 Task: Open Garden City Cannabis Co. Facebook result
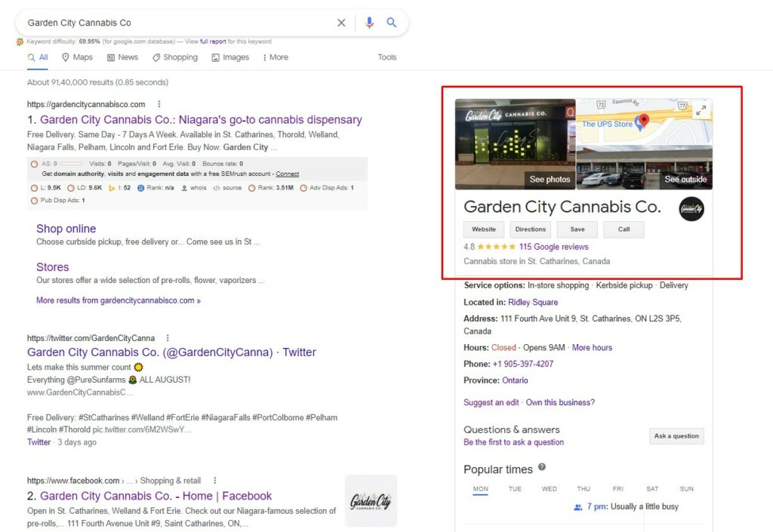[x=156, y=496]
